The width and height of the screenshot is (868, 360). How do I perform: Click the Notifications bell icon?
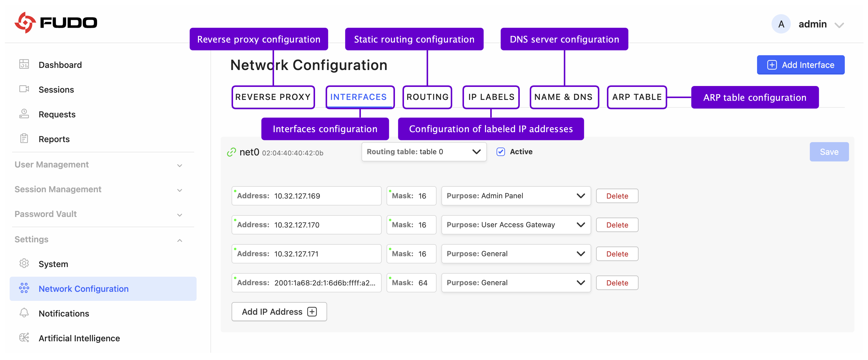point(24,313)
